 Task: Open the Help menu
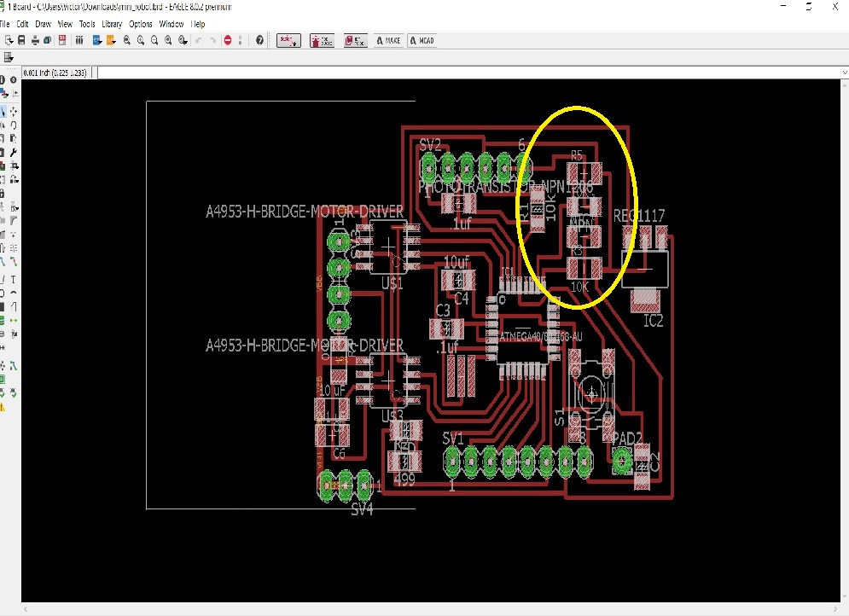click(198, 24)
